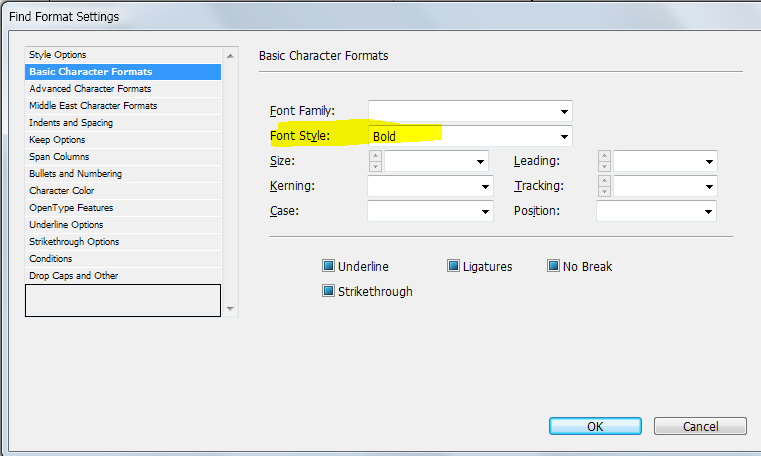Screen dimensions: 761x456
Task: Expand the Tracking dropdown arrow
Action: [709, 187]
